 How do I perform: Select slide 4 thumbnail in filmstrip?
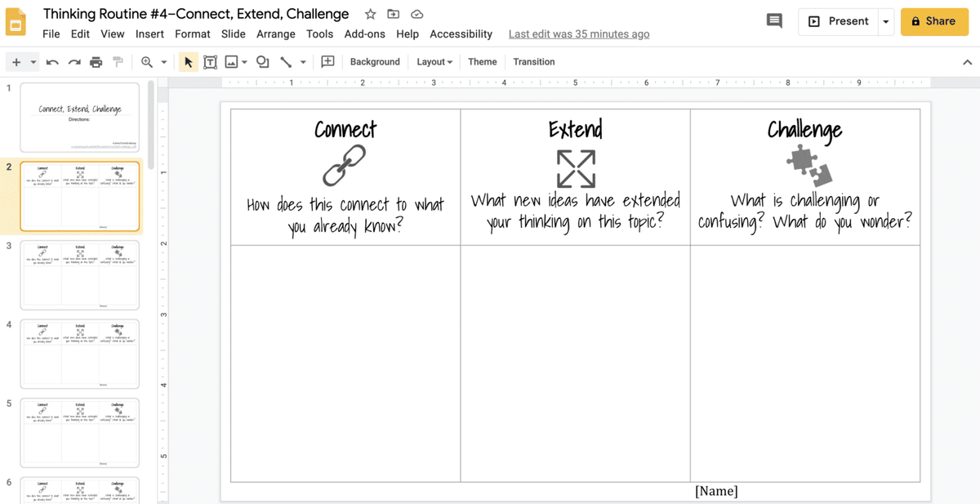[80, 355]
